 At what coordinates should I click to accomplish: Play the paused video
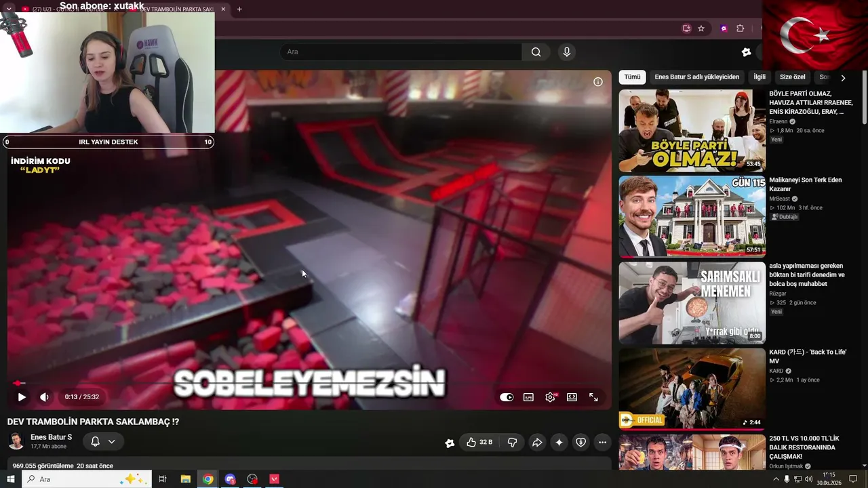[x=22, y=397]
